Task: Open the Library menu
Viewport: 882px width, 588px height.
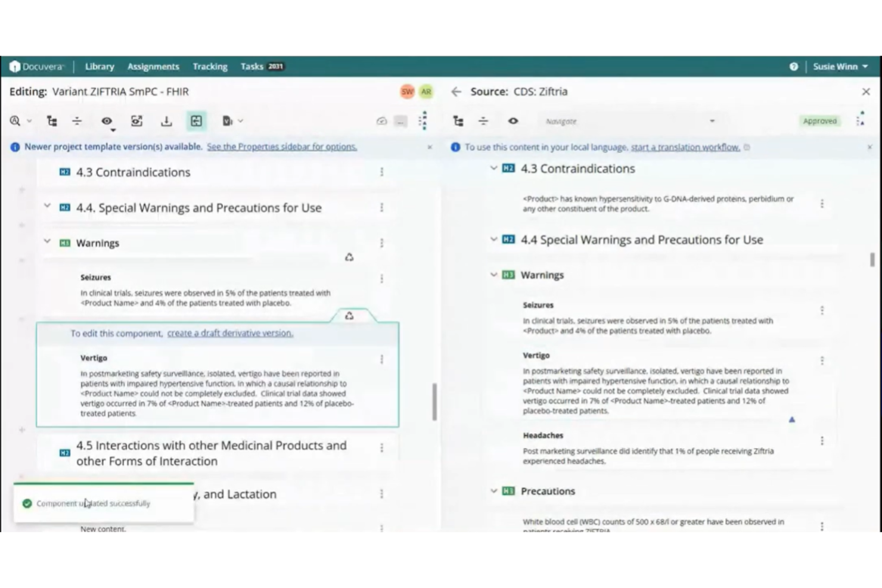Action: [x=100, y=67]
